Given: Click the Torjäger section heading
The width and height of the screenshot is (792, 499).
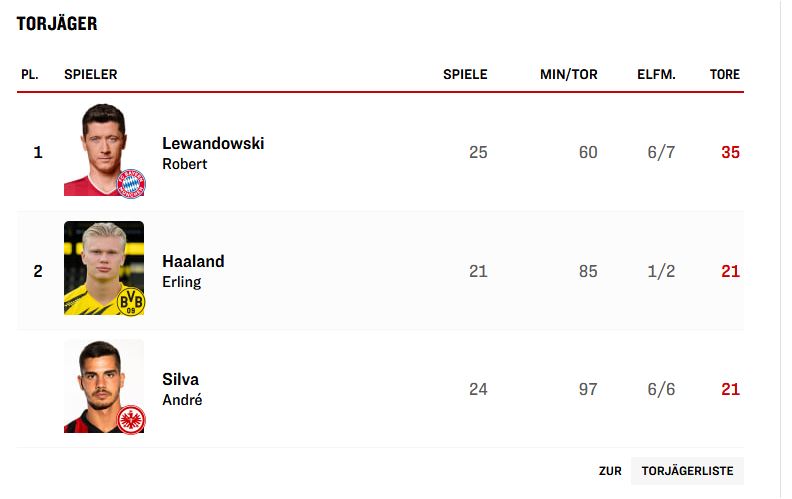Looking at the screenshot, I should [57, 24].
